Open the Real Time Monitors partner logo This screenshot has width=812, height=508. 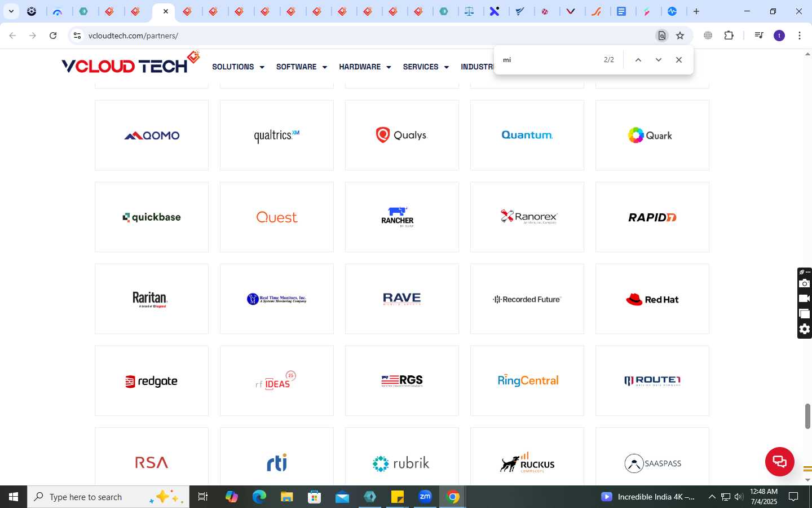(x=277, y=299)
